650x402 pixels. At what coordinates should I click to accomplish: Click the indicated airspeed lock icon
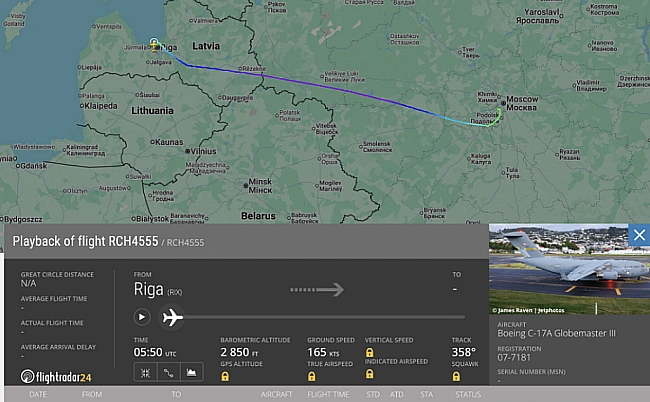[x=369, y=374]
